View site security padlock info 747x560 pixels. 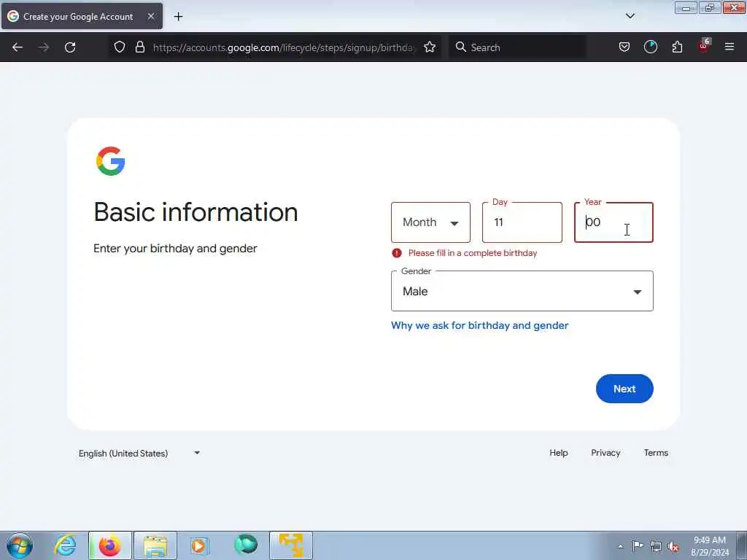(140, 47)
